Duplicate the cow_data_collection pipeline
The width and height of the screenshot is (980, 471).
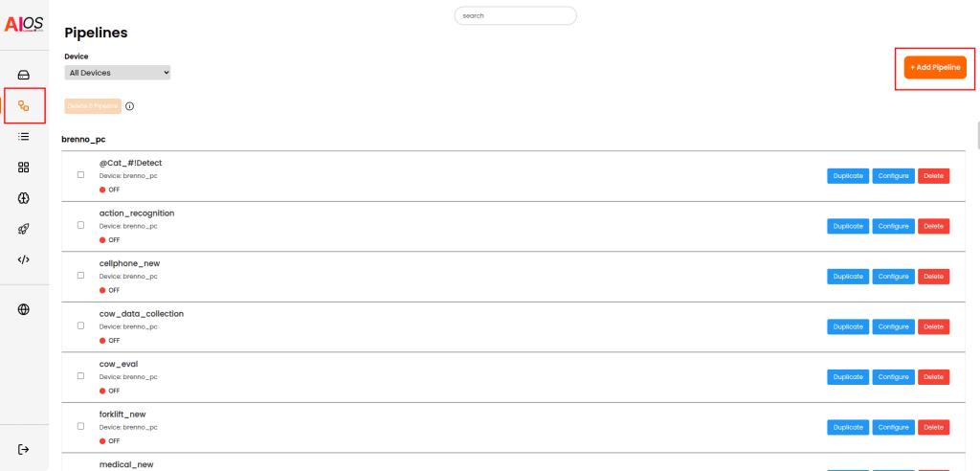tap(848, 326)
